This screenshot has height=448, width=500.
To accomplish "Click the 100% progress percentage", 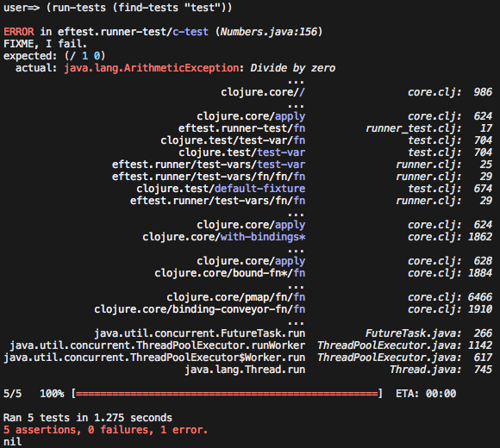I will (52, 394).
